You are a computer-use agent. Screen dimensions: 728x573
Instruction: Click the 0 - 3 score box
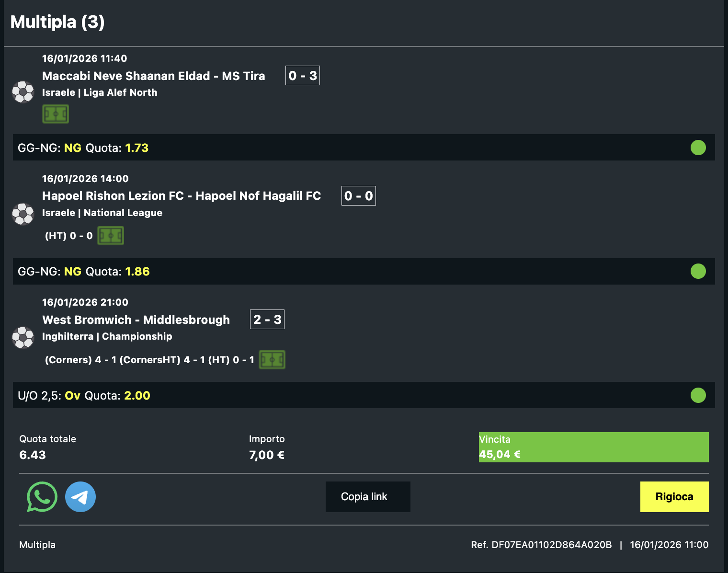click(303, 76)
